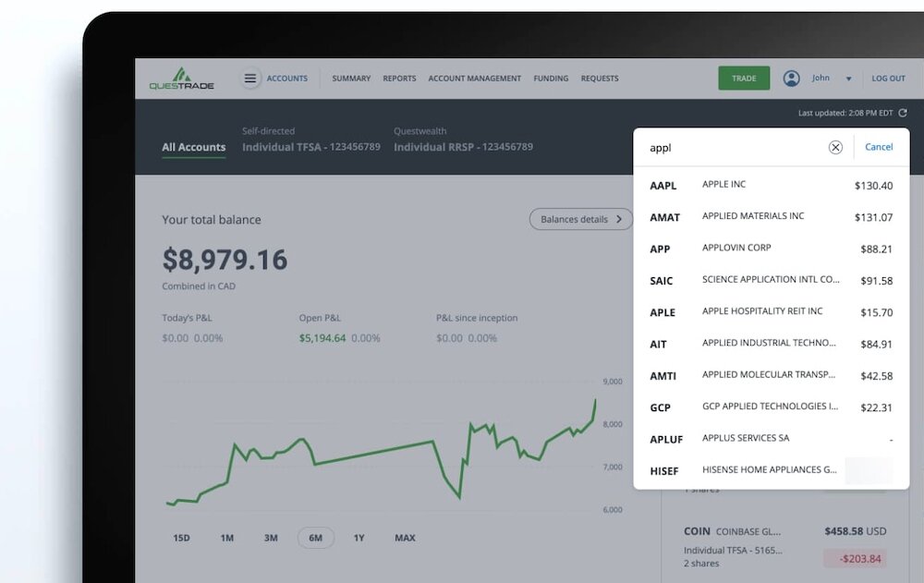Click the user profile avatar icon
The image size is (924, 583).
(791, 79)
